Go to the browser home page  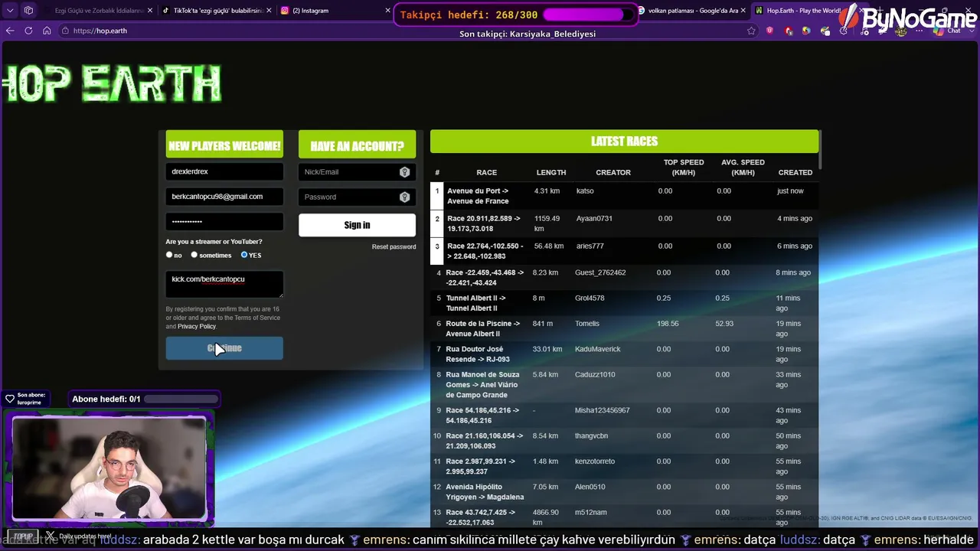[47, 31]
